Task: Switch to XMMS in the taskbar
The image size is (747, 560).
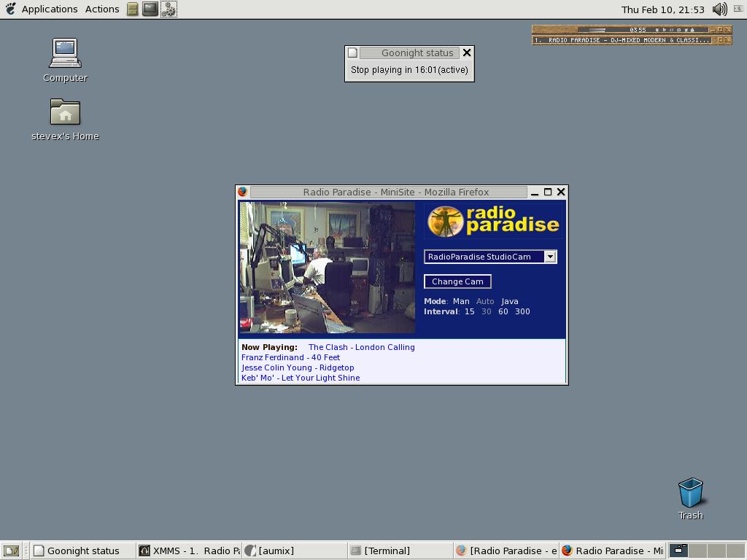Action: pos(189,551)
